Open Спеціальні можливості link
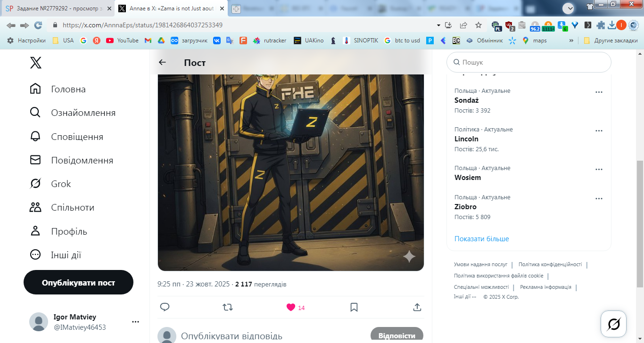Viewport: 644px width, 343px height. (x=481, y=287)
